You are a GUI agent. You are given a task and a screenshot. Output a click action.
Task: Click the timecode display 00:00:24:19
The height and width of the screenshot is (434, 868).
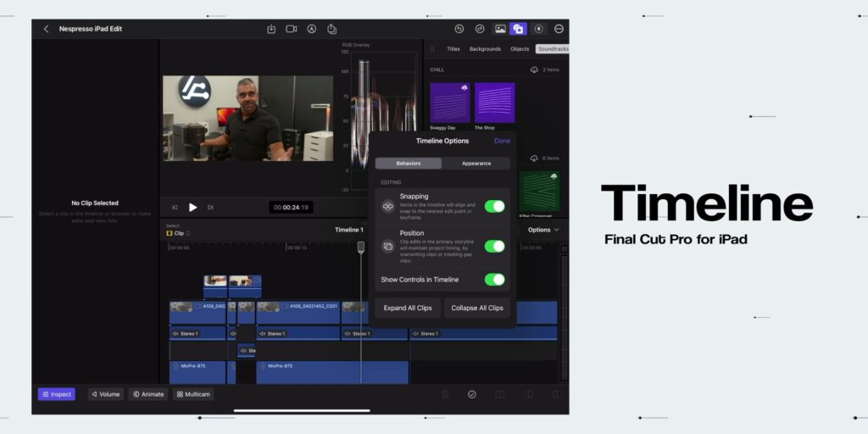[292, 208]
